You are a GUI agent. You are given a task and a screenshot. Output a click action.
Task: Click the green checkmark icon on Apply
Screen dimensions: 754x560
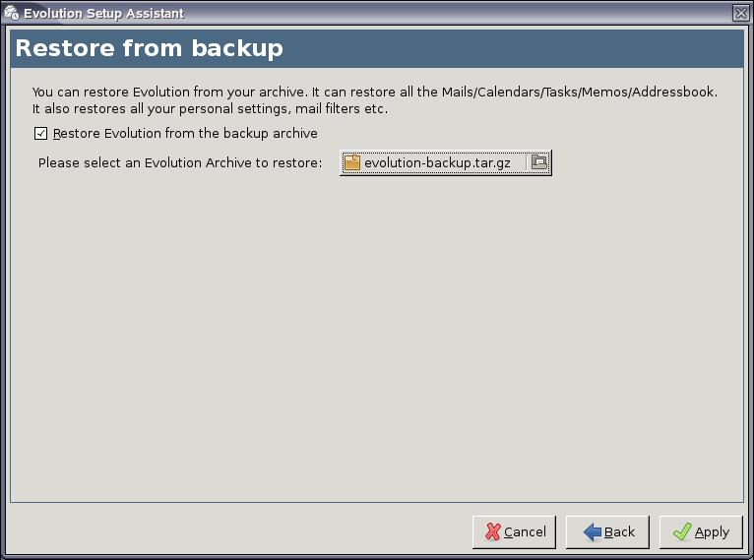[x=682, y=531]
